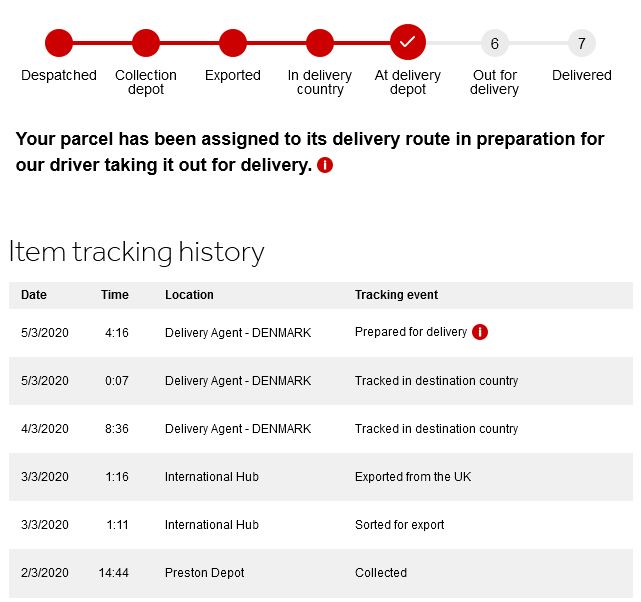Click the In delivery country step circle
This screenshot has height=602, width=641.
320,43
